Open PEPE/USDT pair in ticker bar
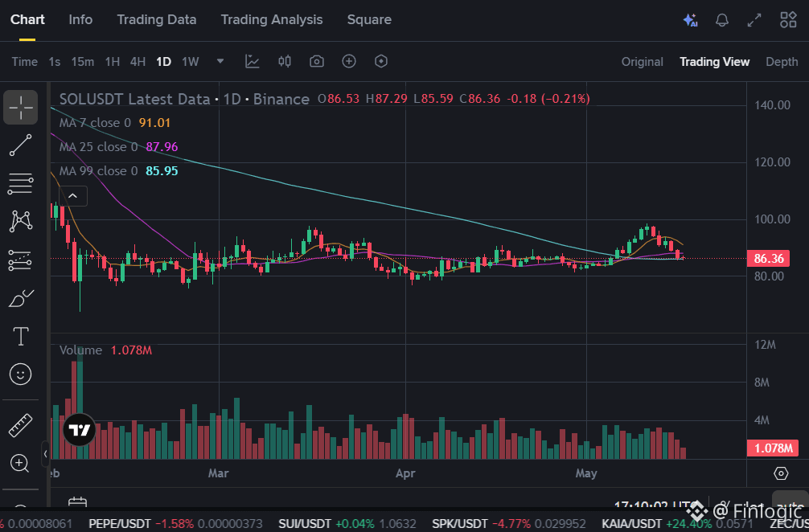The image size is (809, 532). click(x=119, y=524)
